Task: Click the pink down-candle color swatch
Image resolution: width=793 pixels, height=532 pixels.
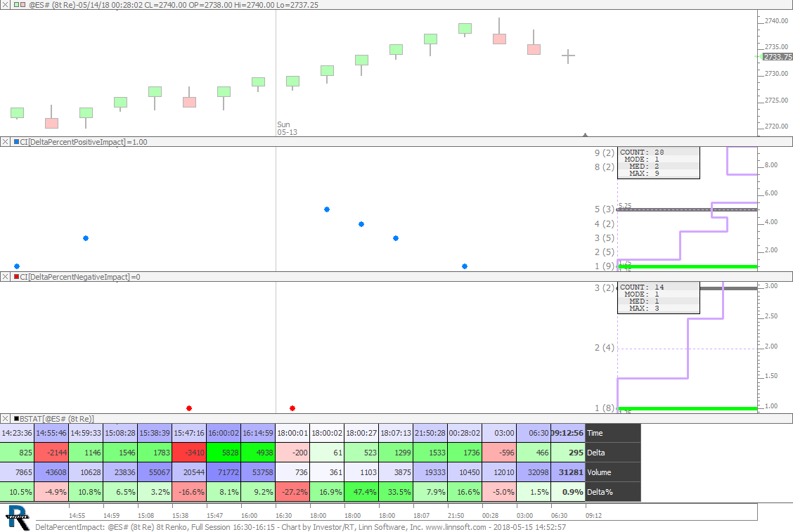Action: click(x=23, y=4)
